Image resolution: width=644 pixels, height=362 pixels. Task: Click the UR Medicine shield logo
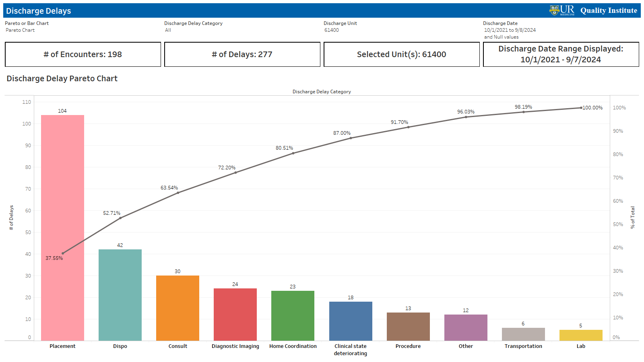[555, 10]
